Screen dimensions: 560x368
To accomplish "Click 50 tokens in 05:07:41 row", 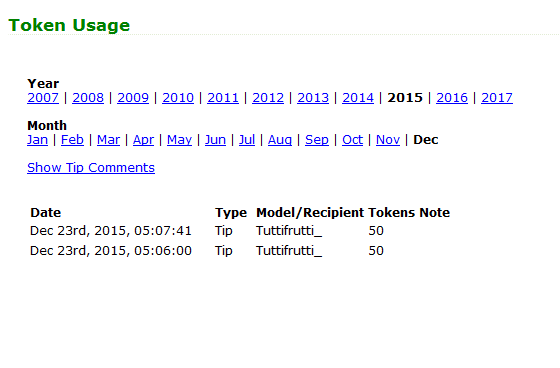I will [x=376, y=231].
